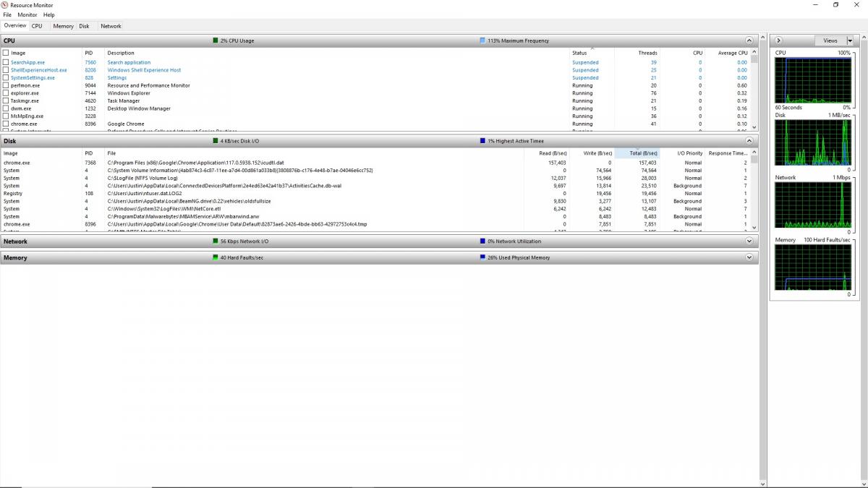Tick the select-all checkbox beside Image header
Viewport: 868px width, 488px height.
click(6, 53)
